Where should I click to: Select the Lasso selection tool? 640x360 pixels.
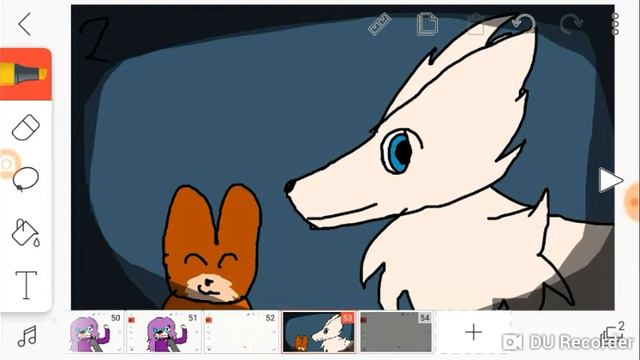(26, 179)
